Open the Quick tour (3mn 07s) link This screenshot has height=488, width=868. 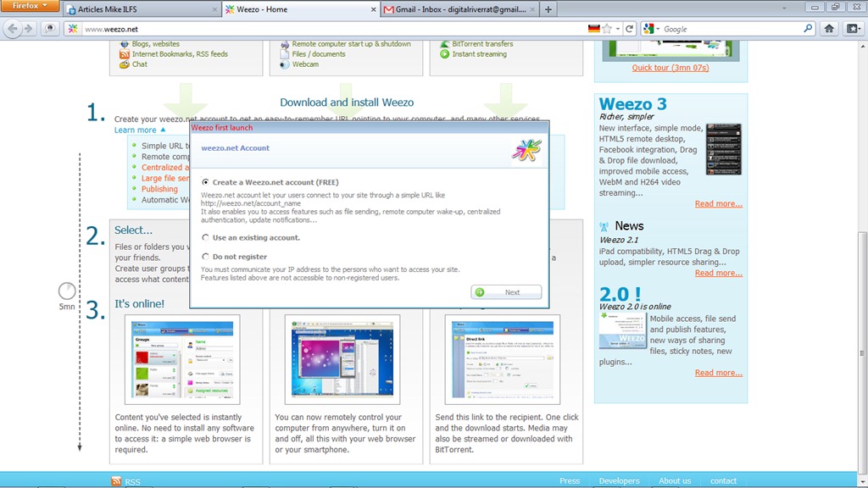[x=670, y=68]
